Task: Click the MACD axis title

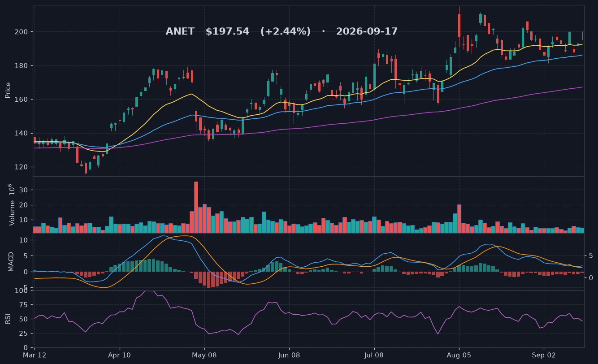Action: (11, 262)
